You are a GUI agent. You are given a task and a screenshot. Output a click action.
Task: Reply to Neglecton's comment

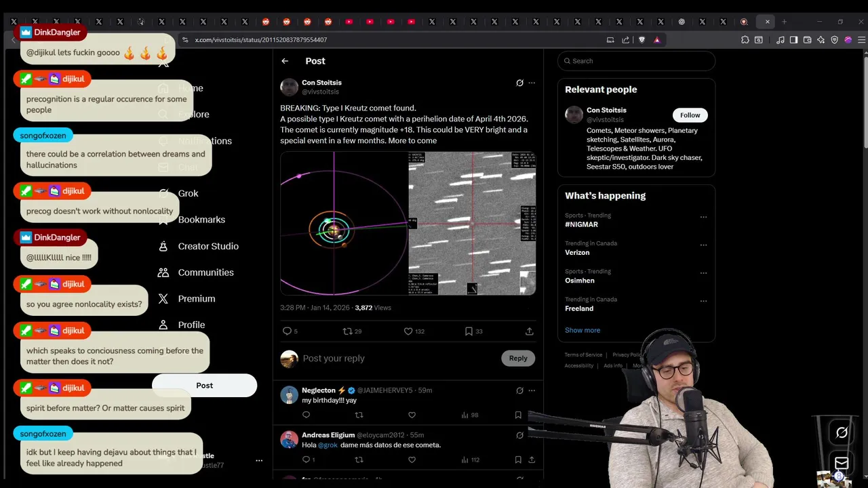click(x=306, y=415)
